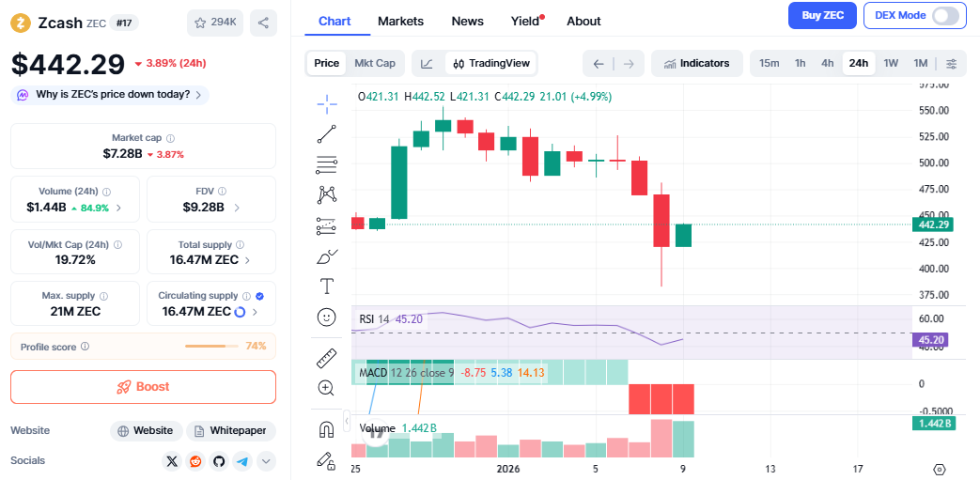The height and width of the screenshot is (480, 980).
Task: Click the share icon next to watchlist
Action: pos(263,22)
